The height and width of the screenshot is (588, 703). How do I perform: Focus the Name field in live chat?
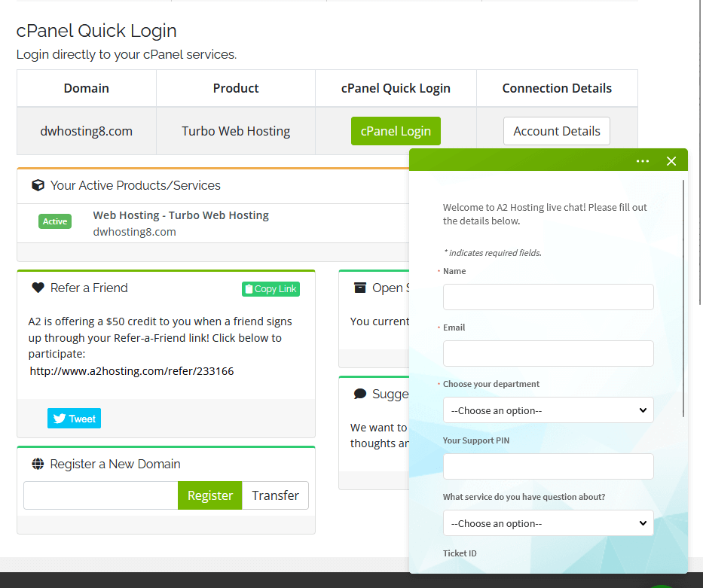(549, 297)
